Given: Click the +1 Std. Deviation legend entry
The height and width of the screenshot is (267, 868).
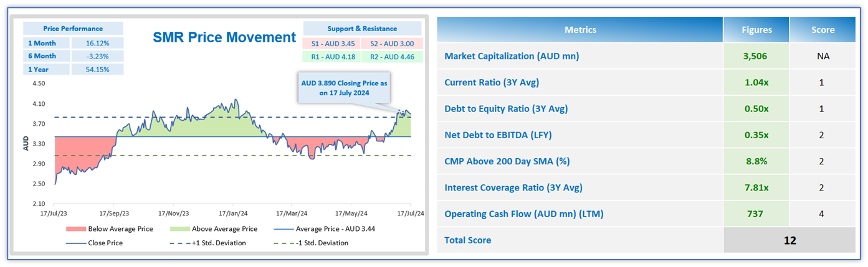Looking at the screenshot, I should [x=217, y=243].
